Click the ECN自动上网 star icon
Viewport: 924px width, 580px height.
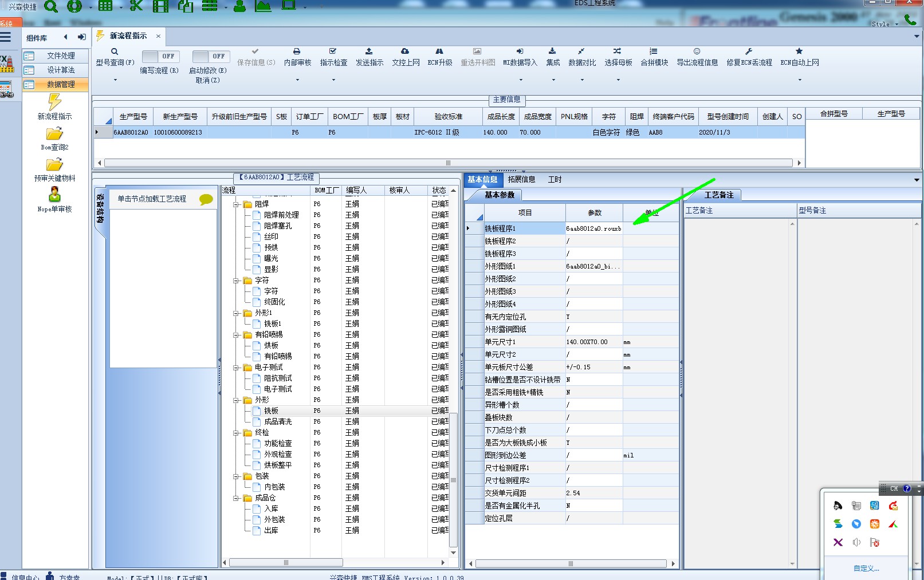(x=799, y=51)
